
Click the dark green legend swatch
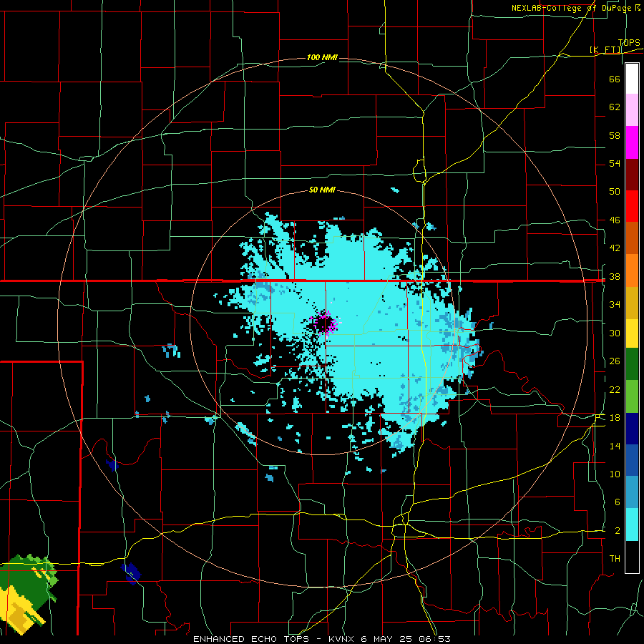pyautogui.click(x=632, y=364)
